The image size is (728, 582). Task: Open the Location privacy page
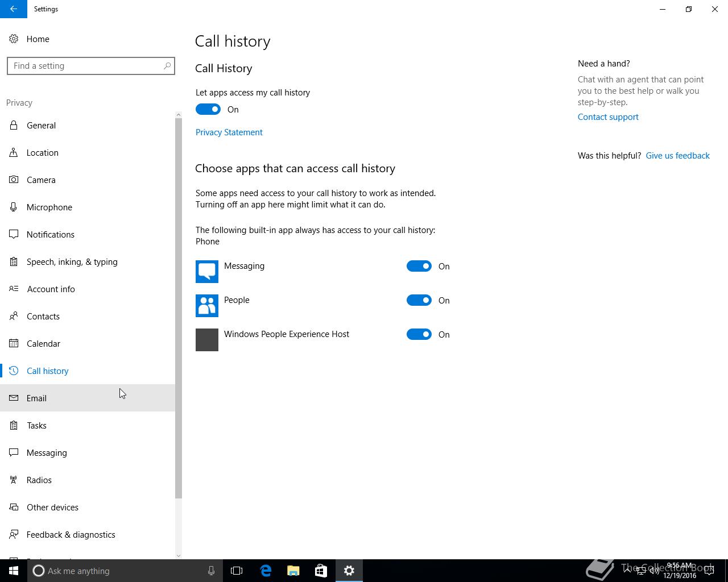click(x=88, y=152)
